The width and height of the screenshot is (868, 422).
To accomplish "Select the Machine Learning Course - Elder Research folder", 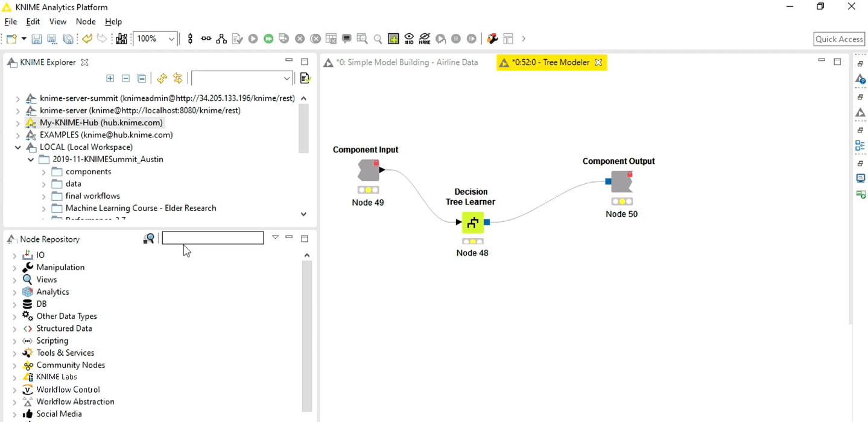I will click(141, 208).
